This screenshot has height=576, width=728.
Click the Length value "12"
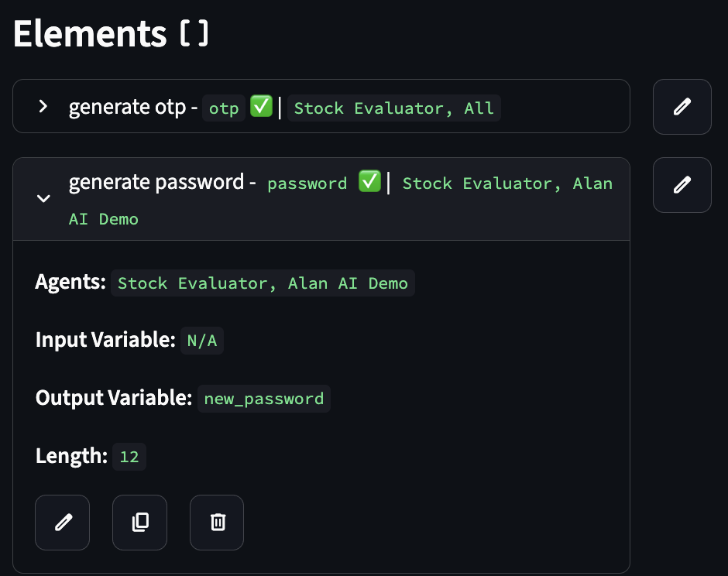pos(129,457)
